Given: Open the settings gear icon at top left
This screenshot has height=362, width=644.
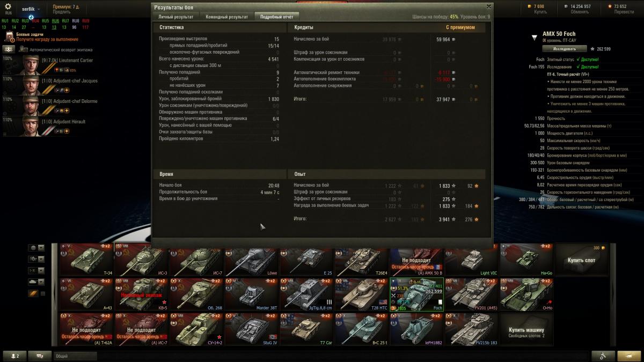Looking at the screenshot, I should pos(8,6).
